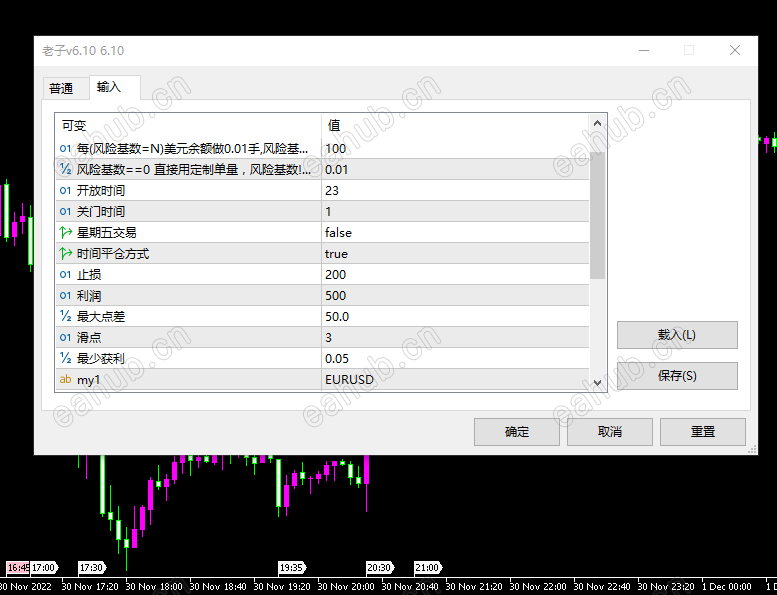Click the 止损 variable name
Screen dimensions: 777x595
tap(89, 274)
